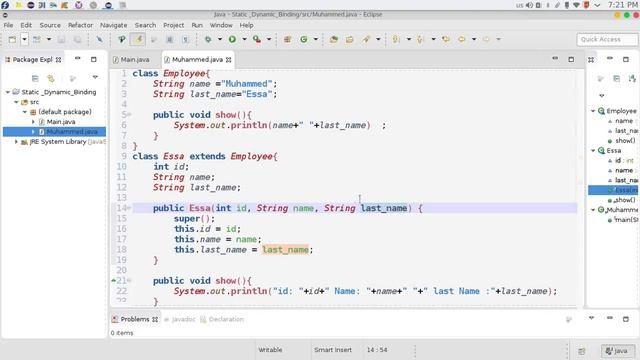Open the Navigate menu

[113, 25]
